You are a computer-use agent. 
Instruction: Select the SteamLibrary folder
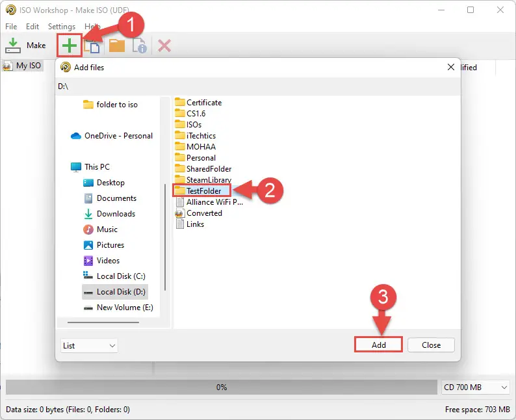[x=203, y=179]
